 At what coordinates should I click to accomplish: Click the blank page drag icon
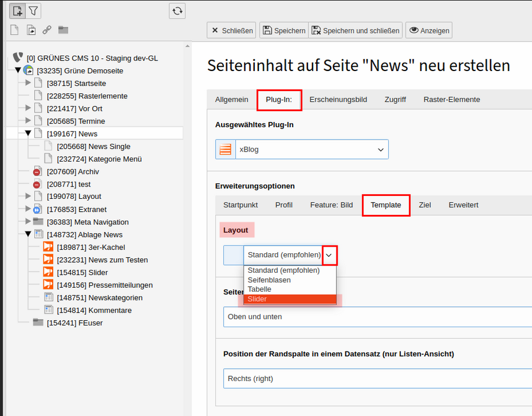pos(15,30)
